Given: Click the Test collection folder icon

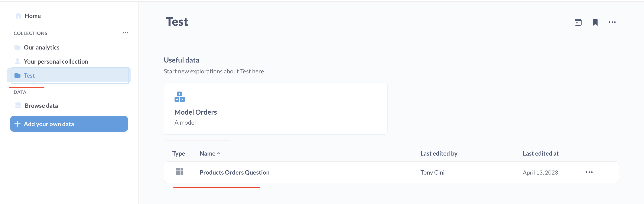Looking at the screenshot, I should coord(18,75).
